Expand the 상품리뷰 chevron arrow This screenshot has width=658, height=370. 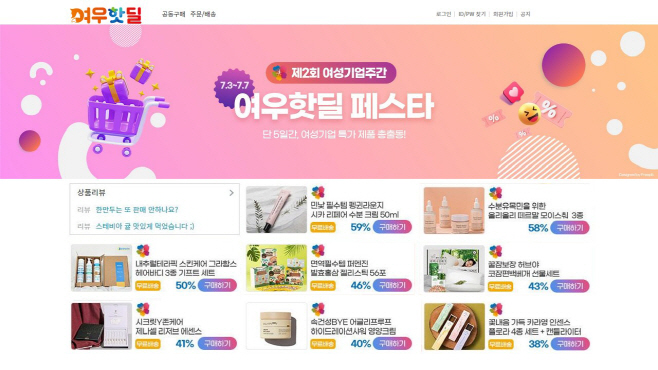(x=231, y=193)
